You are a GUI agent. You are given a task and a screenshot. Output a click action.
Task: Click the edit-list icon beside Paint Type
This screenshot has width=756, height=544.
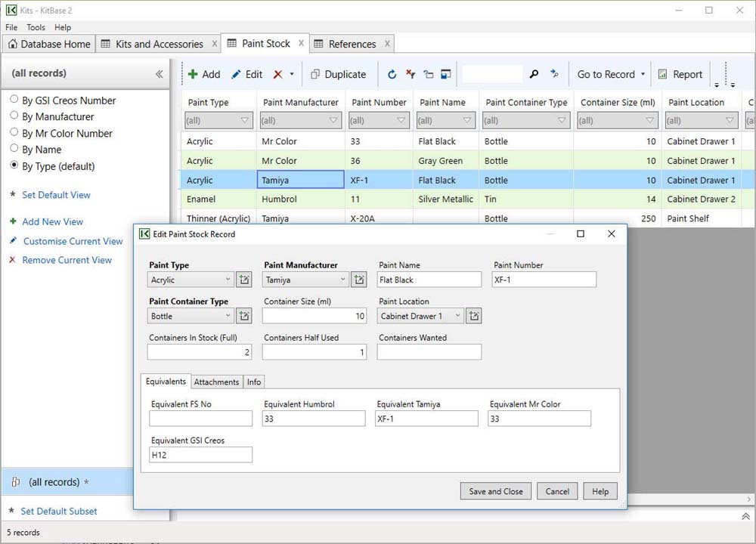pos(244,280)
